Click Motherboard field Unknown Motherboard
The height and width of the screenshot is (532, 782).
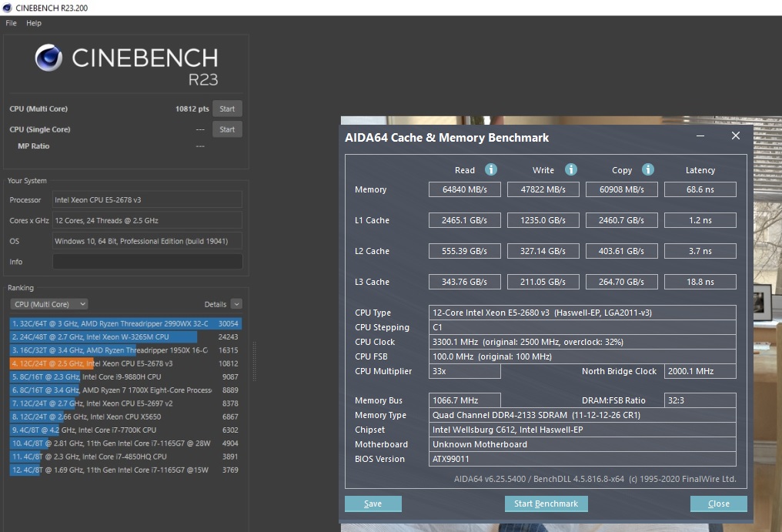583,444
